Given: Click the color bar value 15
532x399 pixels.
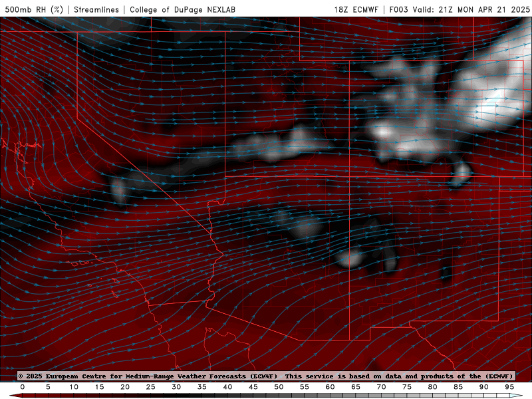Looking at the screenshot, I should [x=99, y=387].
